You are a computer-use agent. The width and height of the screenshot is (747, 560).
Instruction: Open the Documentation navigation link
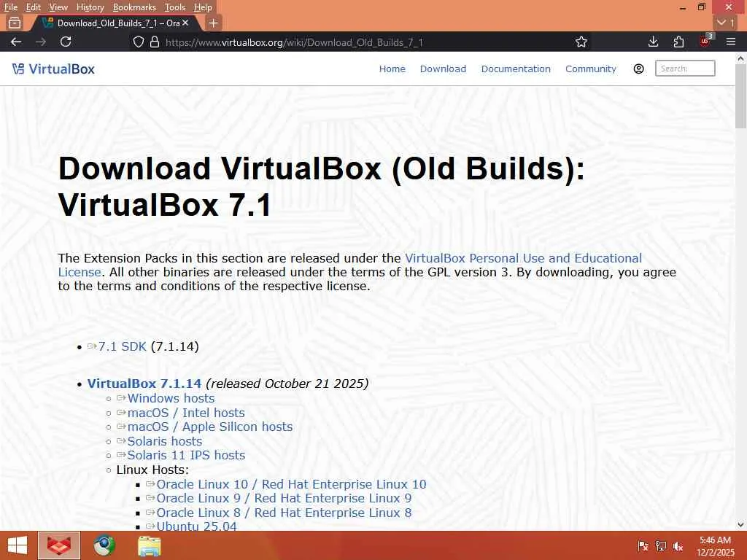point(516,69)
